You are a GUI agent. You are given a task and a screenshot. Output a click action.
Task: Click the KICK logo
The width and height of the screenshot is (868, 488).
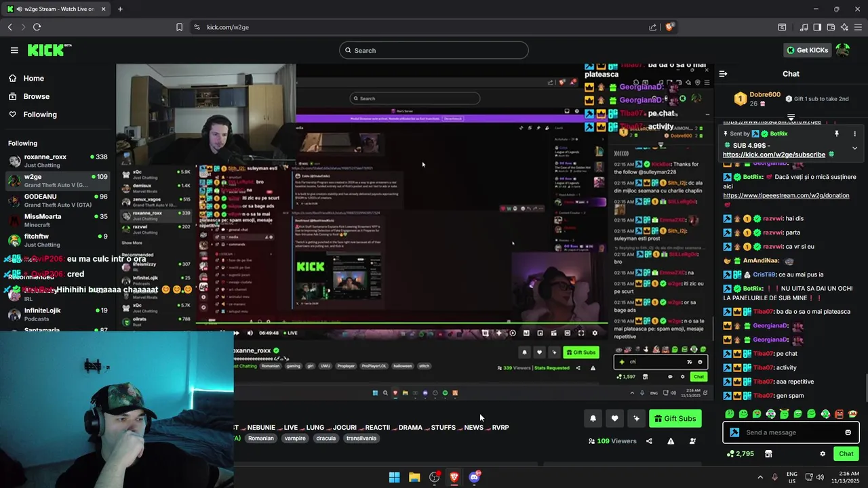point(49,50)
